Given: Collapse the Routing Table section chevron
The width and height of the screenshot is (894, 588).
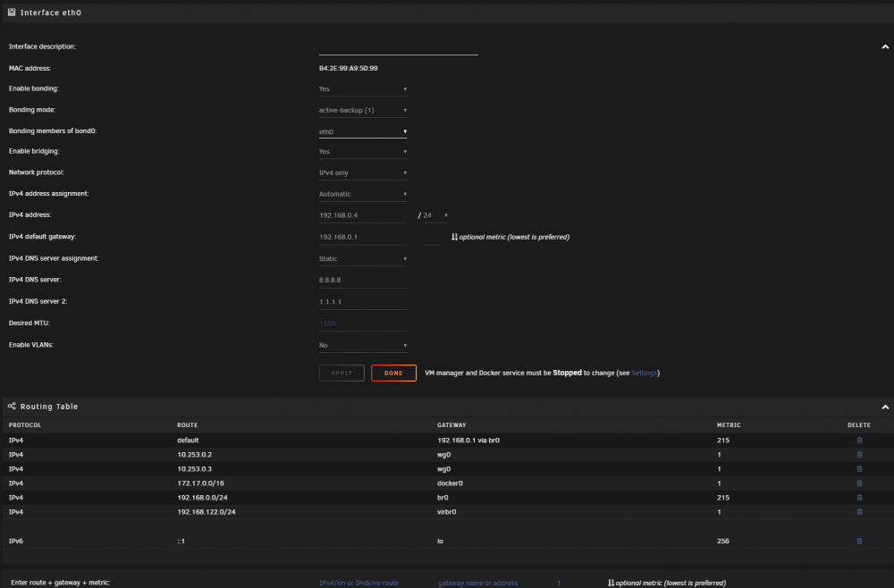Looking at the screenshot, I should 885,407.
